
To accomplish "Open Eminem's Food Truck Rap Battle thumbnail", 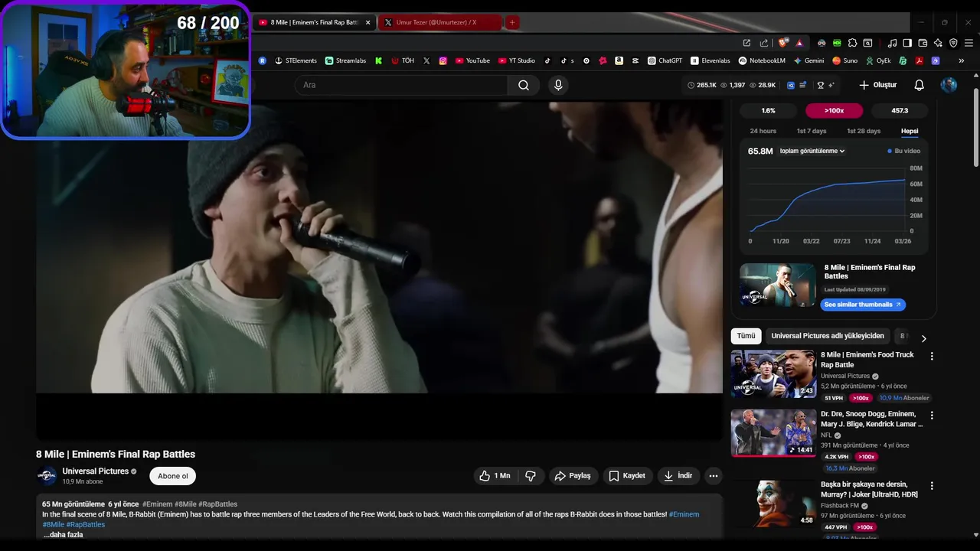I will point(773,374).
